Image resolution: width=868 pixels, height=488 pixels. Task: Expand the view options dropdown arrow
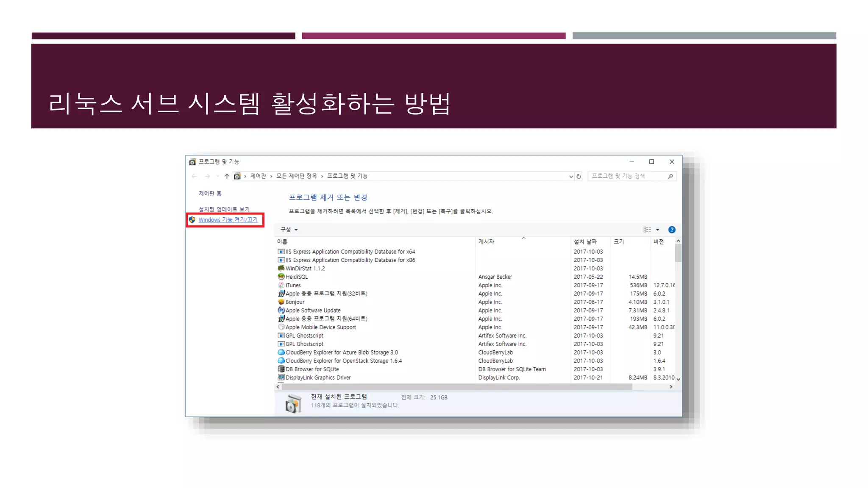point(658,230)
